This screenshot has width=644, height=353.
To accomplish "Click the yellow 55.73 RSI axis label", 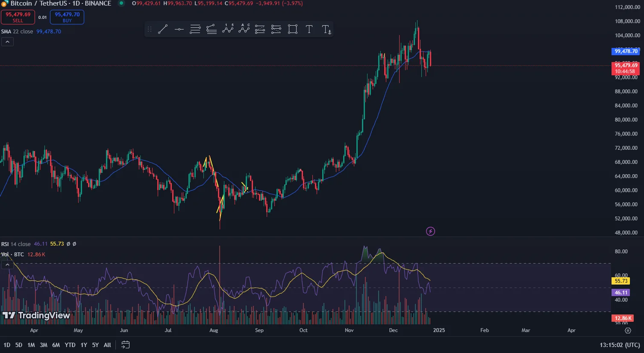I will click(x=621, y=281).
